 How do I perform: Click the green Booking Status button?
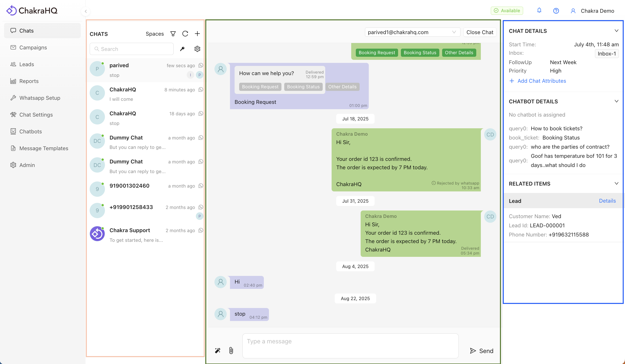(420, 53)
